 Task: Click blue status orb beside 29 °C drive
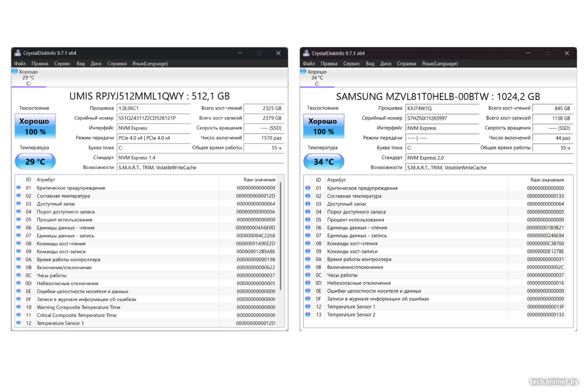click(x=15, y=72)
